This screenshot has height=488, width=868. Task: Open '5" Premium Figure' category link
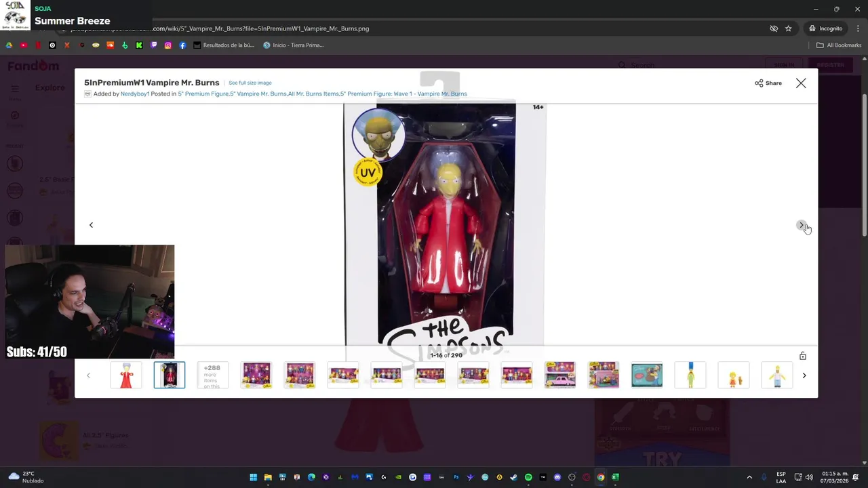pyautogui.click(x=203, y=94)
